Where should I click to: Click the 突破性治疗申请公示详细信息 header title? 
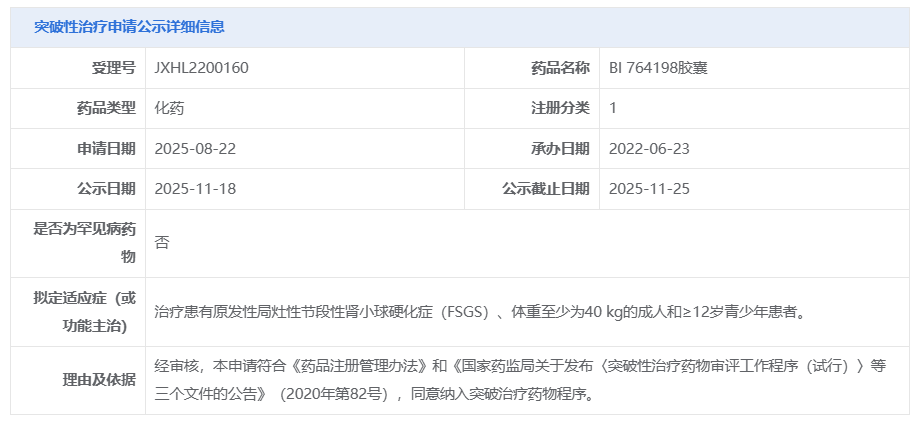click(129, 27)
